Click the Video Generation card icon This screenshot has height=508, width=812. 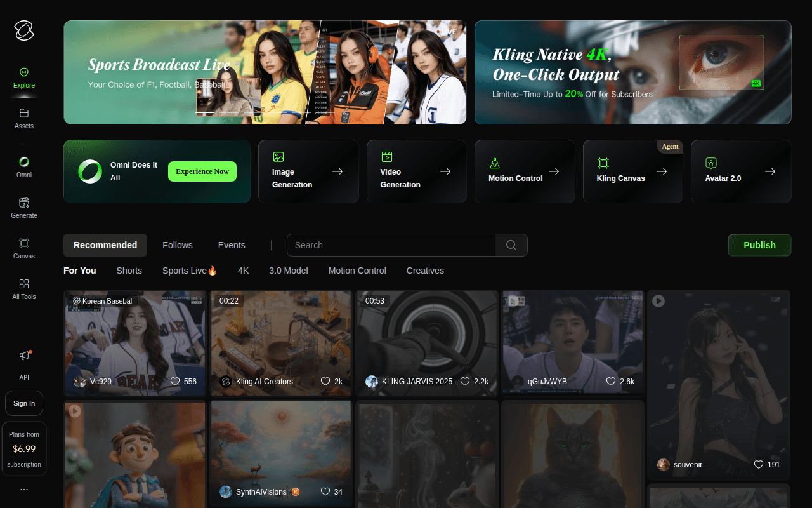[x=386, y=157]
